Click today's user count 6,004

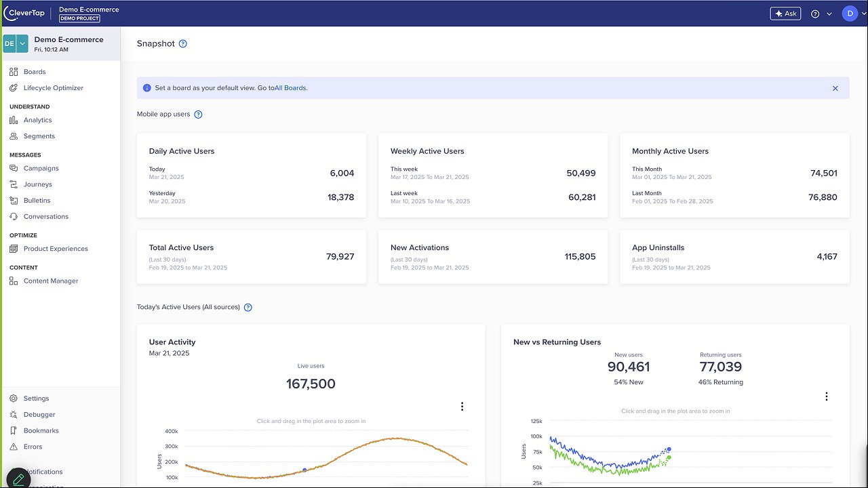tap(342, 174)
